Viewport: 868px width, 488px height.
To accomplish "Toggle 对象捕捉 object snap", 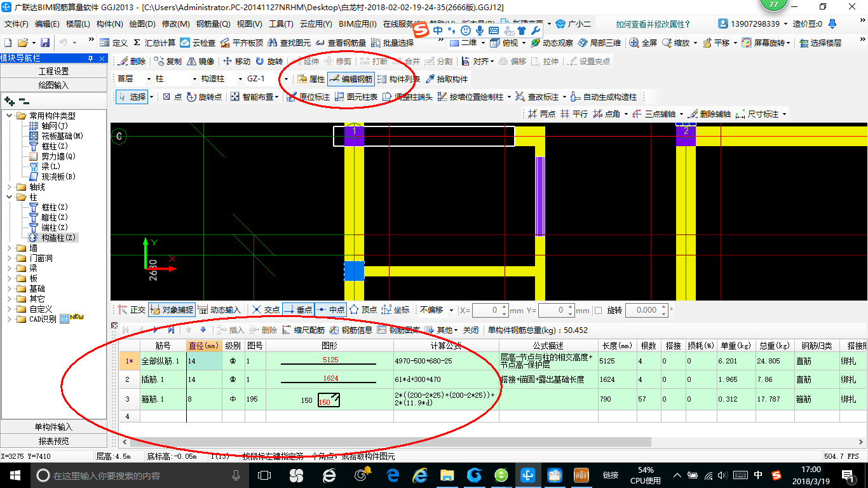I will pos(171,309).
